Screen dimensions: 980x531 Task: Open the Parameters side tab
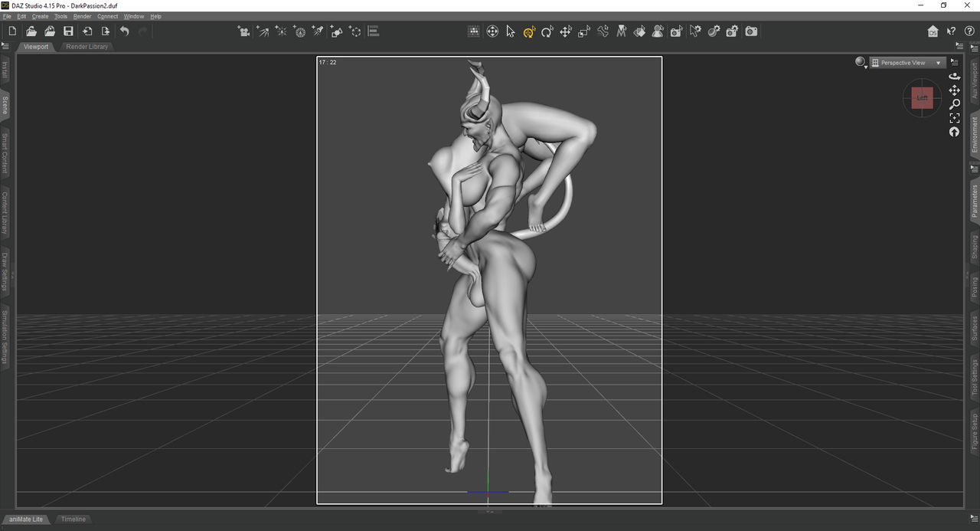click(975, 202)
